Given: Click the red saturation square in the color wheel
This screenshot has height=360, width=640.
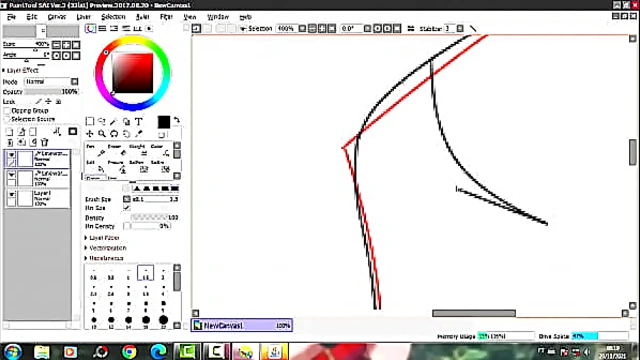Looking at the screenshot, I should tap(133, 73).
